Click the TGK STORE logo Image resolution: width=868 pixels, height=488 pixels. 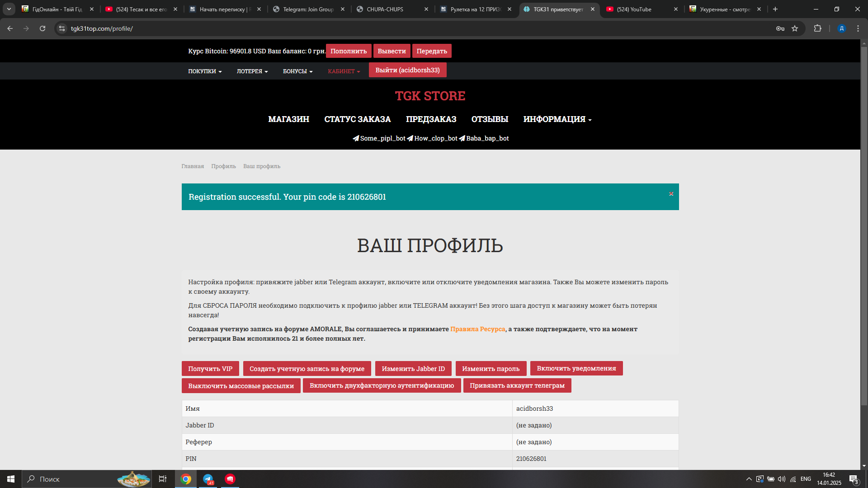click(430, 96)
